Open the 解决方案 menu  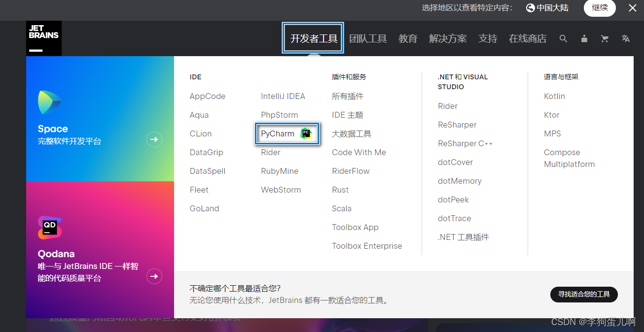tap(448, 38)
